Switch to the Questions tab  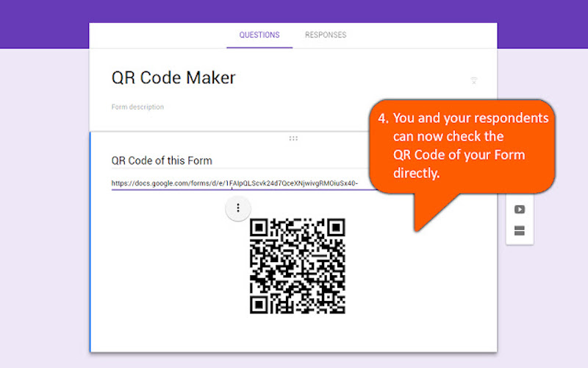click(x=259, y=35)
